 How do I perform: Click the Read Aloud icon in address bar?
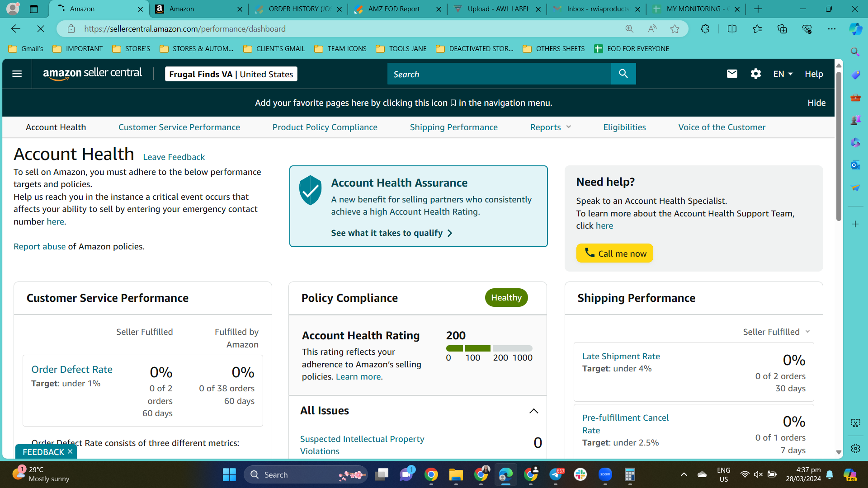click(x=652, y=29)
